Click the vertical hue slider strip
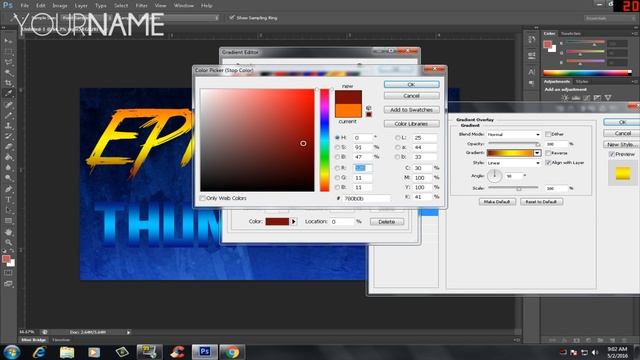640x360 pixels. pyautogui.click(x=324, y=140)
